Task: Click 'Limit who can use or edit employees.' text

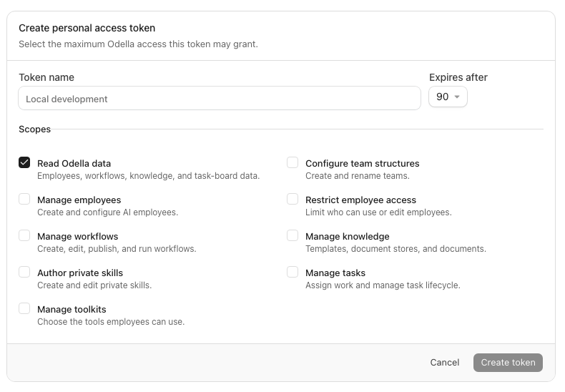Action: point(379,212)
